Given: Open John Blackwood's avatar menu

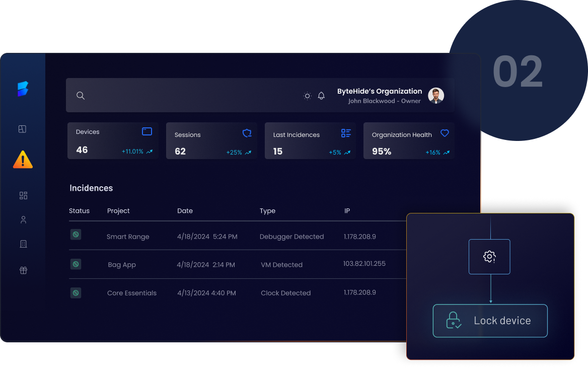Looking at the screenshot, I should [x=435, y=96].
